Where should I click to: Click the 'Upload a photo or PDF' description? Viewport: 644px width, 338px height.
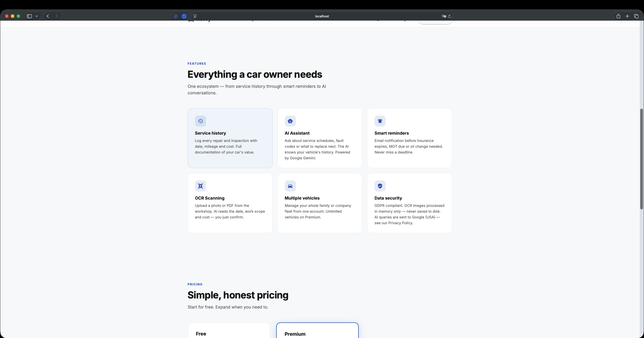230,211
